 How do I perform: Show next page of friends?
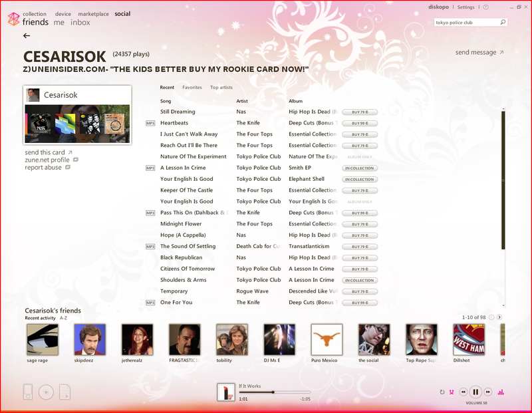(499, 317)
